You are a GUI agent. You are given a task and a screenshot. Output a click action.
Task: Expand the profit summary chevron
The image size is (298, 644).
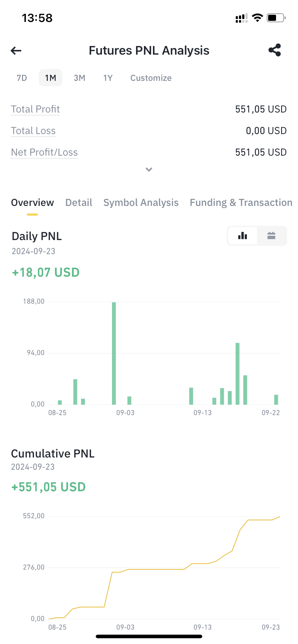149,169
